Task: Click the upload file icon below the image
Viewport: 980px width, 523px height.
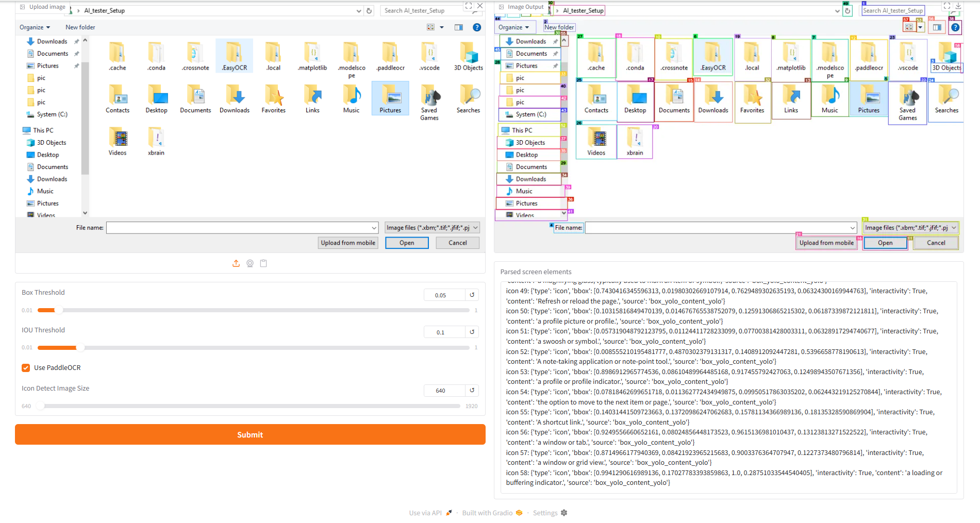Action: [x=236, y=263]
